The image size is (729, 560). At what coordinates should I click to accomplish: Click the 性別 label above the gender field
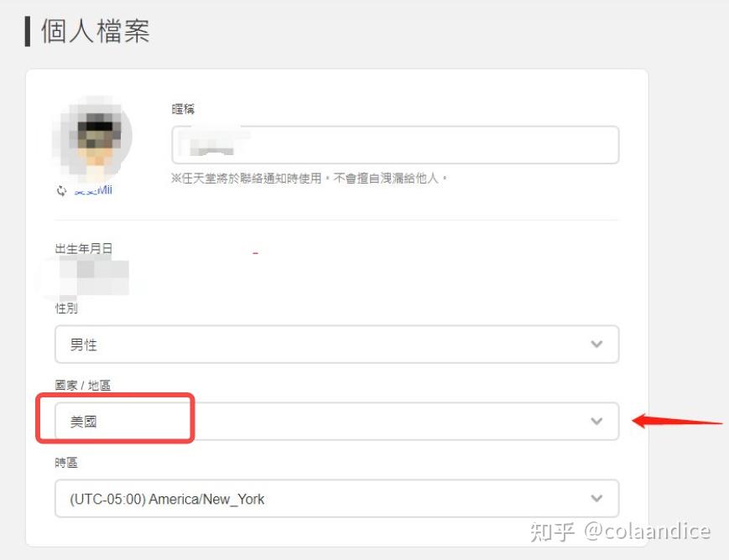(x=66, y=309)
